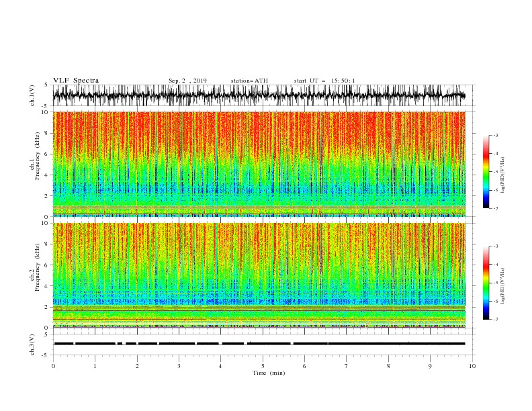The height and width of the screenshot is (411, 532).
Task: Click the ch.1 PSD color scale bar
Action: [x=486, y=172]
